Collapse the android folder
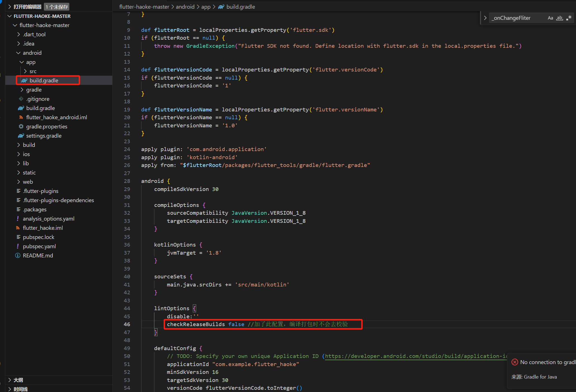 [32, 53]
